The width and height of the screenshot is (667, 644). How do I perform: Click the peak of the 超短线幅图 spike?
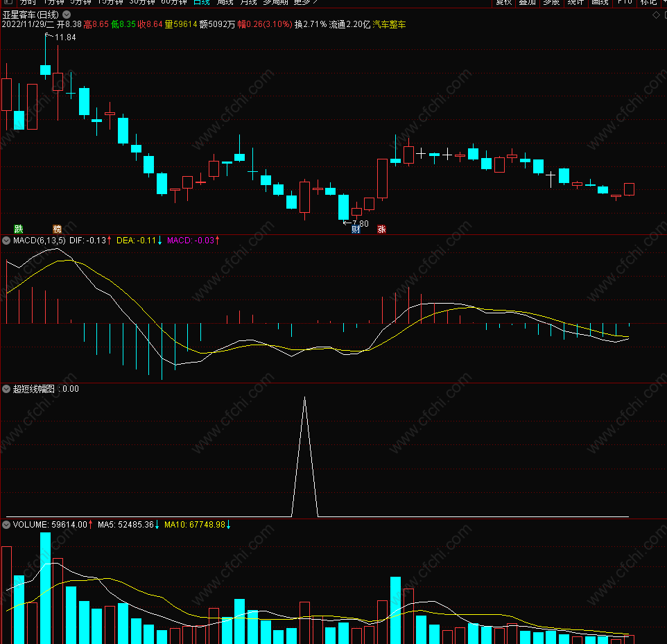pyautogui.click(x=304, y=398)
